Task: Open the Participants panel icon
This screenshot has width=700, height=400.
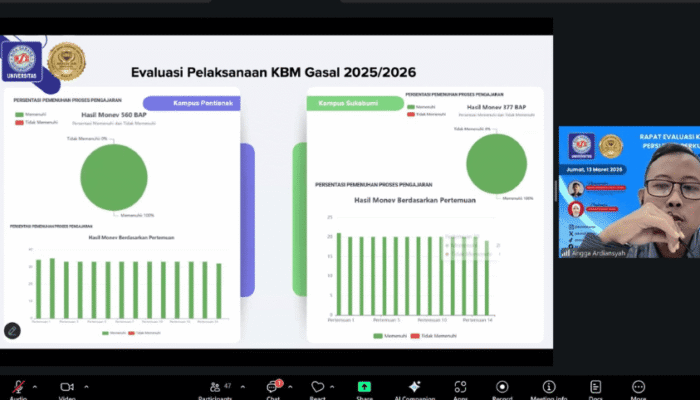Action: pyautogui.click(x=215, y=387)
